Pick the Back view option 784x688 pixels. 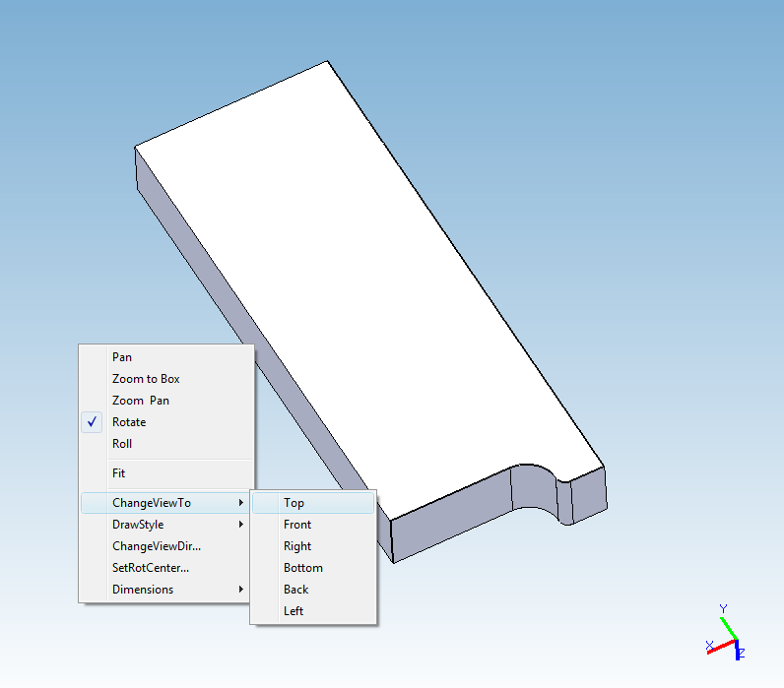tap(296, 590)
